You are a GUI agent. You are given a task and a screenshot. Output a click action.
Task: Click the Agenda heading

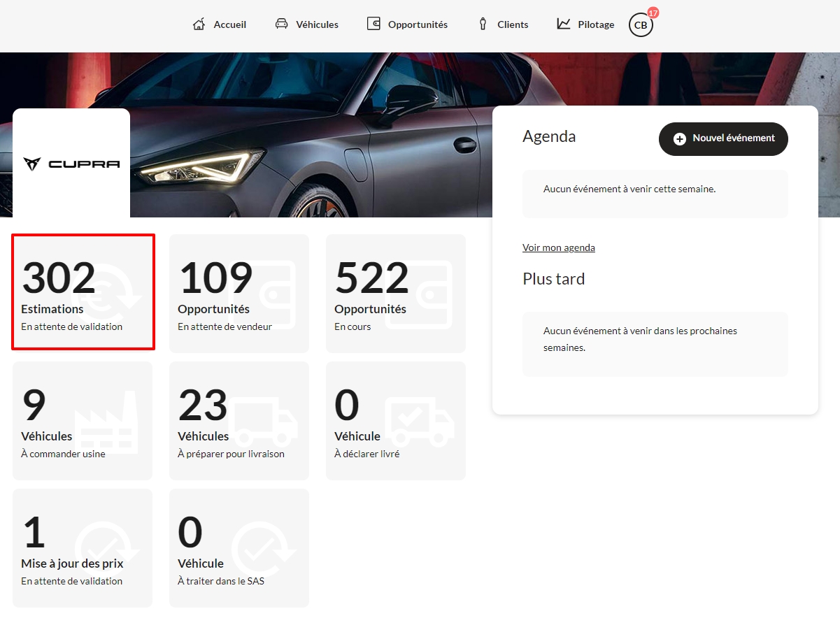coord(549,136)
